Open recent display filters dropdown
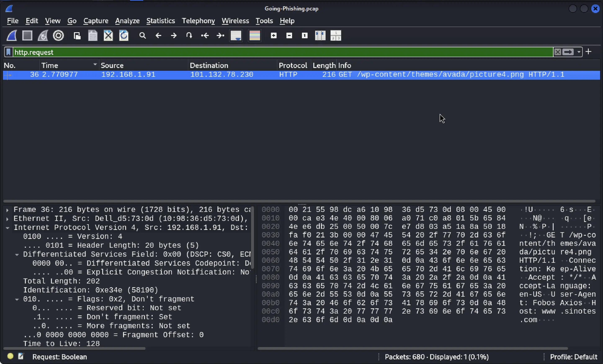Viewport: 603px width, 364px height. 579,52
